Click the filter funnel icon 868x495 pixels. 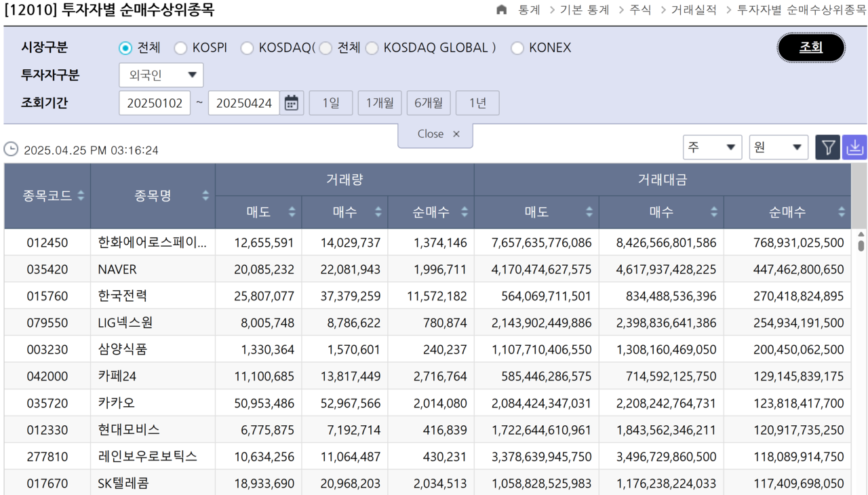coord(827,147)
